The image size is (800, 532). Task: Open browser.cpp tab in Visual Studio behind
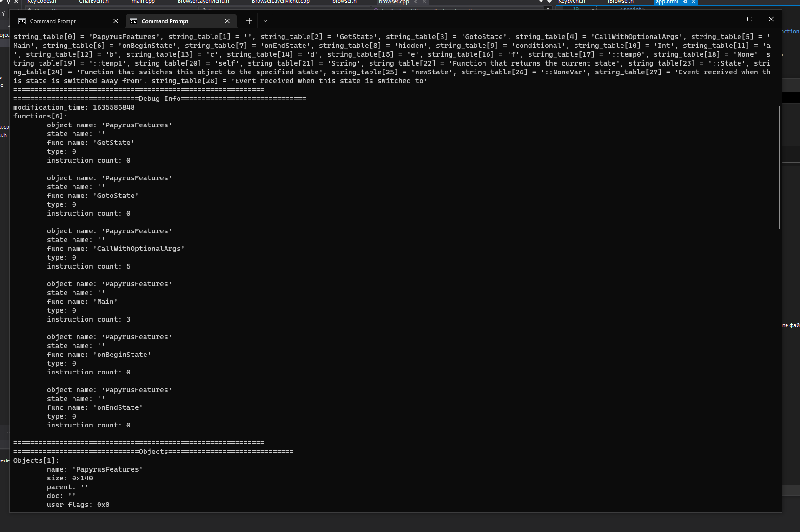394,2
